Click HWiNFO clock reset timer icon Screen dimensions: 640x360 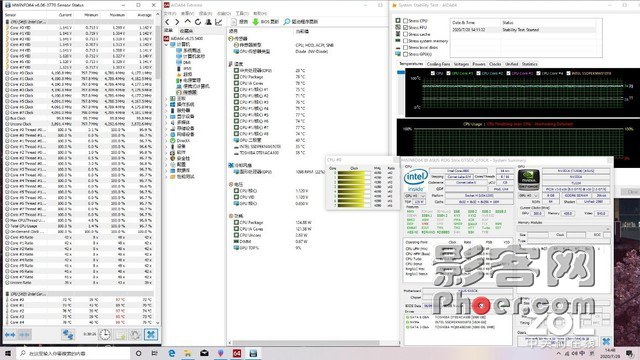(x=105, y=335)
